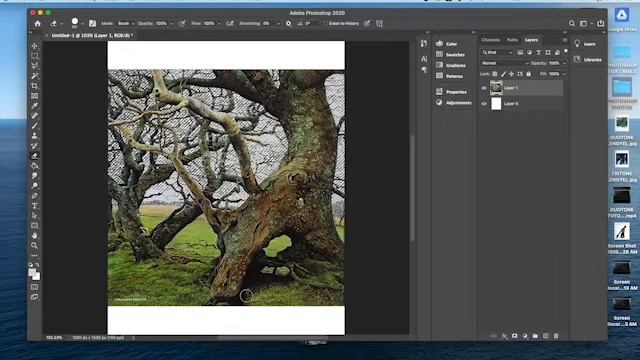Enable Erase to History checkbox

pyautogui.click(x=326, y=24)
